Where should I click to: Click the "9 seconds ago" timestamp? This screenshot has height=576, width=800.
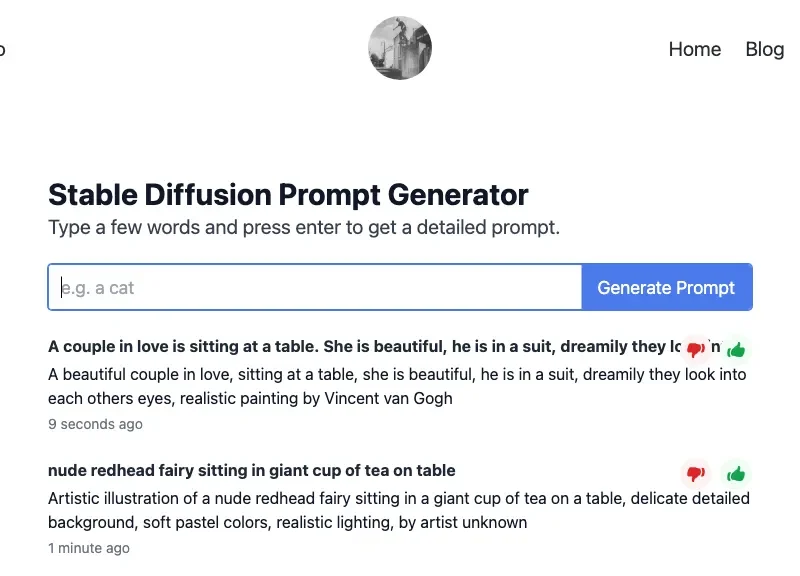[x=95, y=424]
